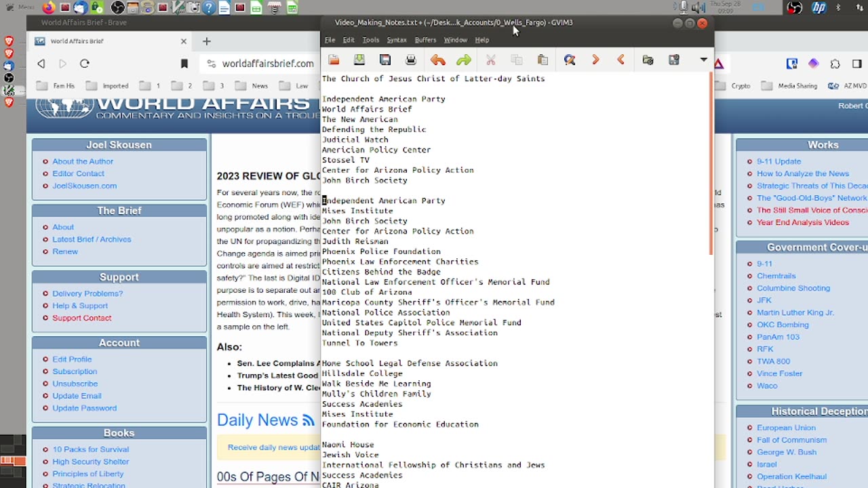Go back in Brave browser
The height and width of the screenshot is (488, 868).
click(41, 64)
